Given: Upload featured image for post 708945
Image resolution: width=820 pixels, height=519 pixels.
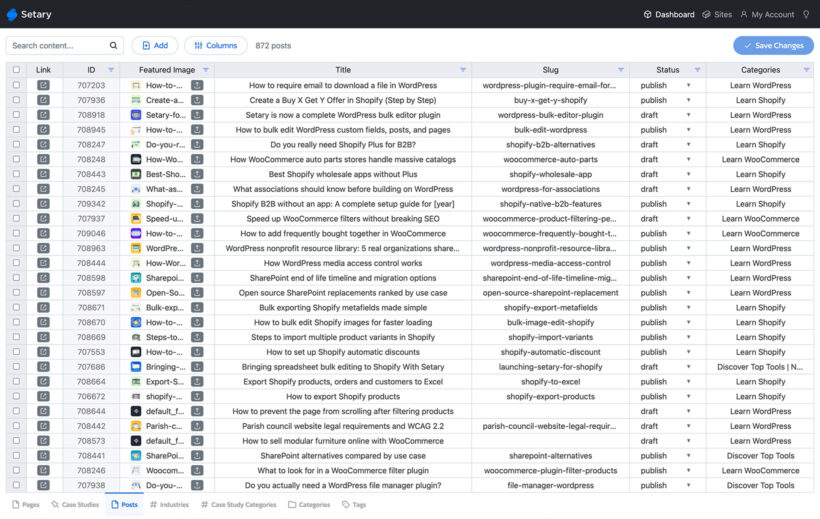Looking at the screenshot, I should click(x=197, y=130).
